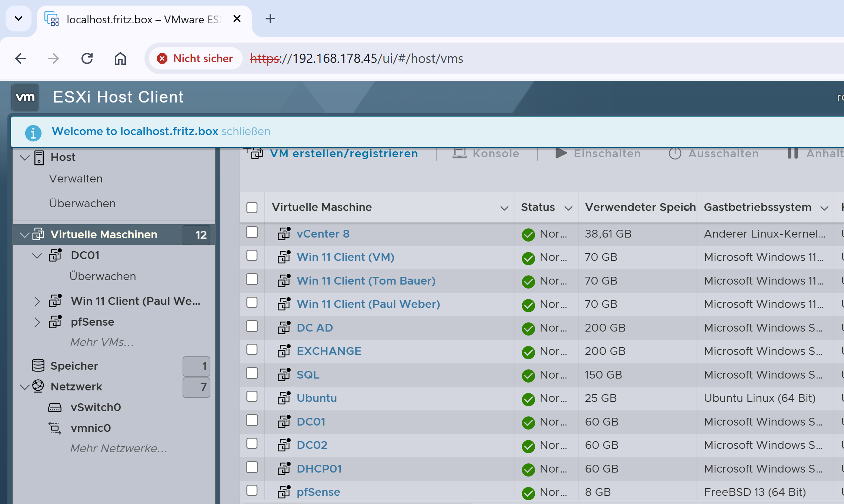Open Mehr VMs... in the navigator
This screenshot has height=504, width=844.
[x=102, y=342]
